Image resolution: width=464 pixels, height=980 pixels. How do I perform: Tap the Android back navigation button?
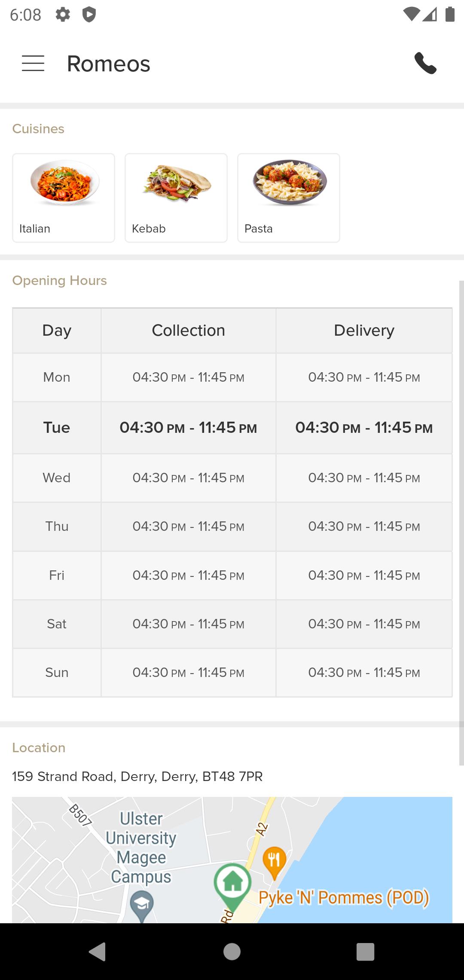(x=97, y=952)
